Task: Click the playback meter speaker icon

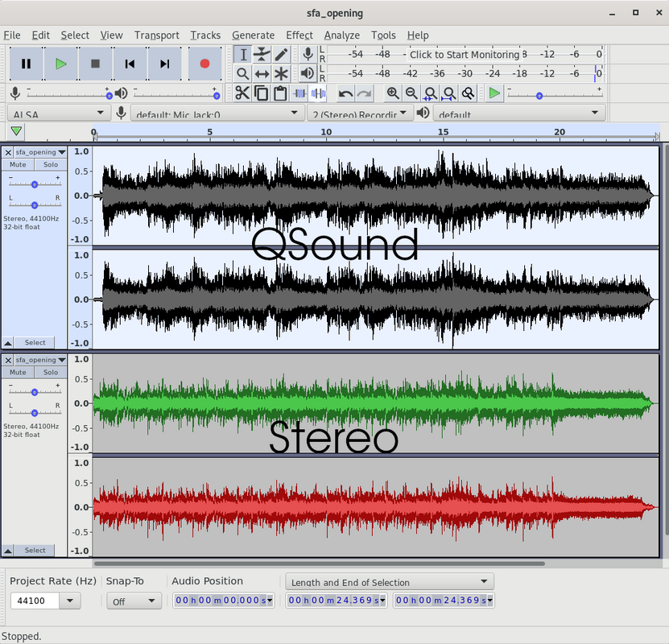Action: click(308, 73)
